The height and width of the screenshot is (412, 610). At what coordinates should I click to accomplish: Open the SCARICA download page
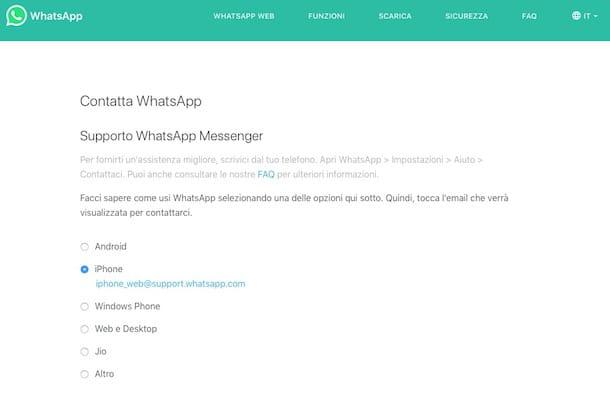pos(395,16)
